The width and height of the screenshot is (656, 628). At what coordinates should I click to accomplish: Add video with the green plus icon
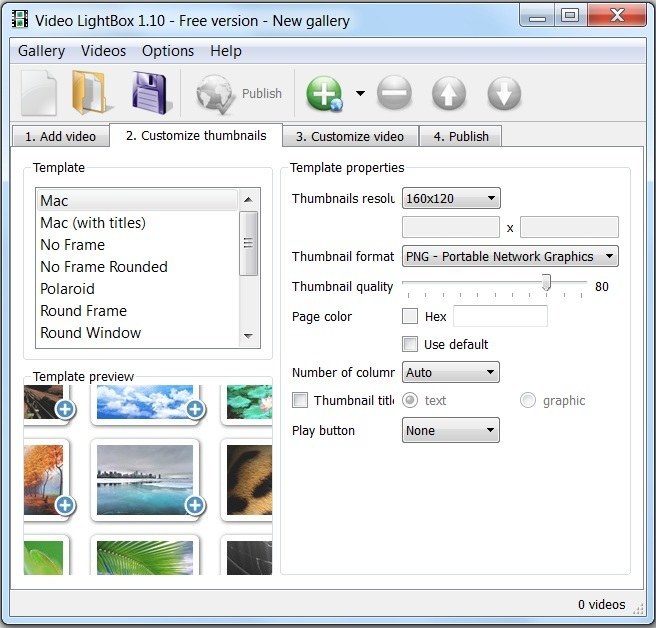[x=325, y=93]
